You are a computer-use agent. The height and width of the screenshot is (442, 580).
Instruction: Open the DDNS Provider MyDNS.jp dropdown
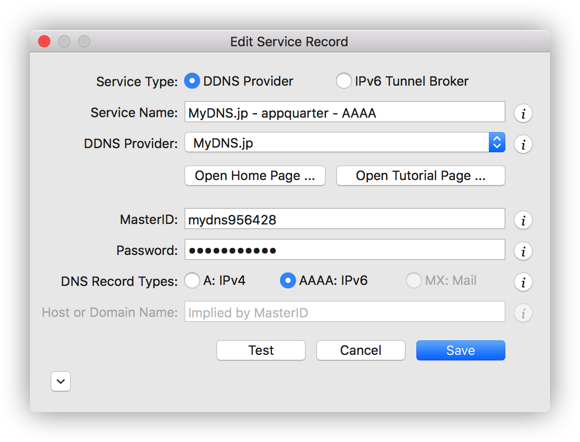345,142
